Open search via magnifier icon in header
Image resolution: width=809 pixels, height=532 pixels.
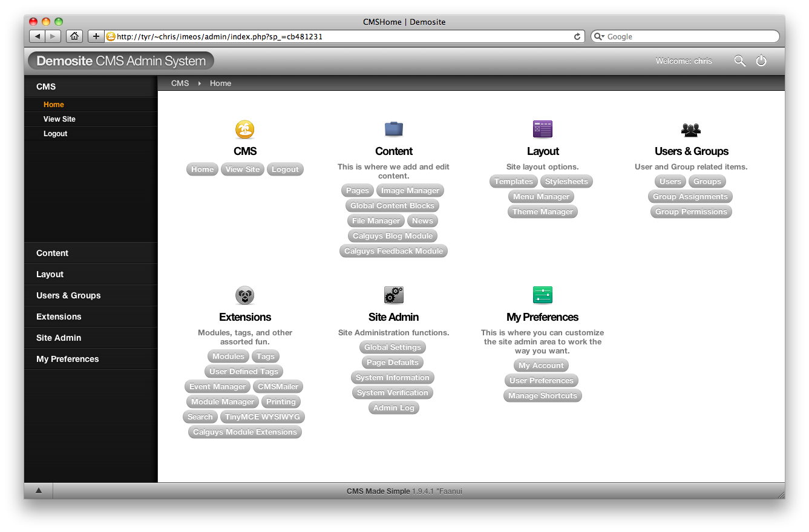click(739, 61)
